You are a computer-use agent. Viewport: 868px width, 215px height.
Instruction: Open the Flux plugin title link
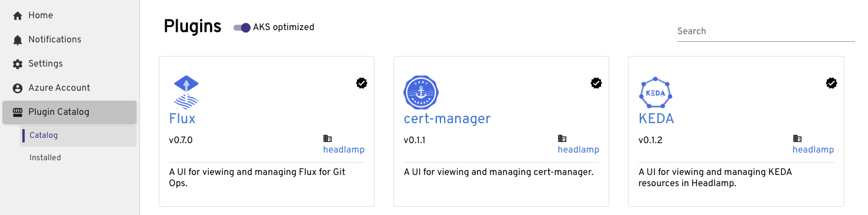tap(182, 118)
